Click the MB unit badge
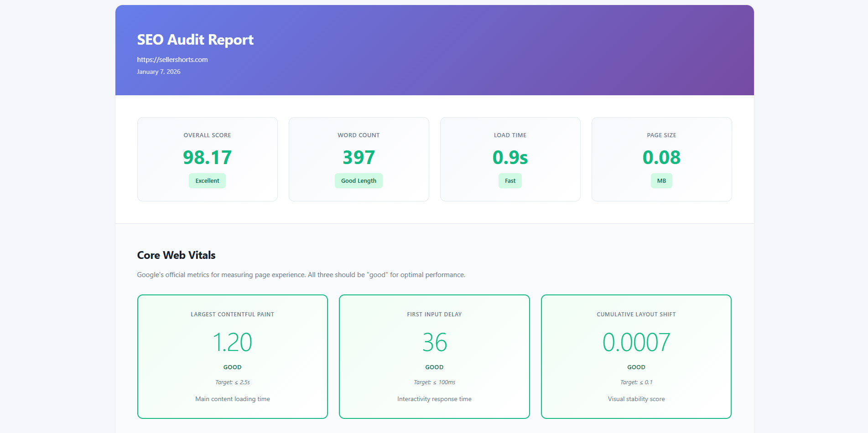This screenshot has height=433, width=868. 661,181
